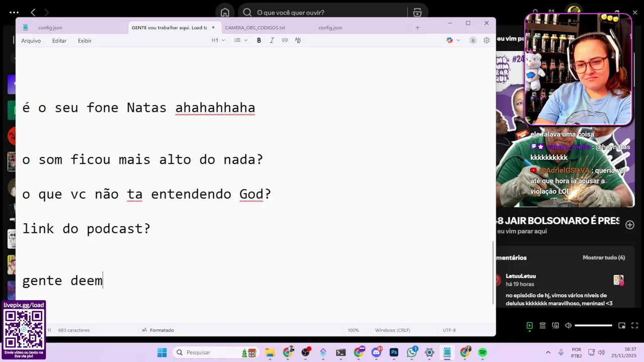Image resolution: width=644 pixels, height=362 pixels.
Task: Open the Exibir menu
Action: (x=85, y=41)
